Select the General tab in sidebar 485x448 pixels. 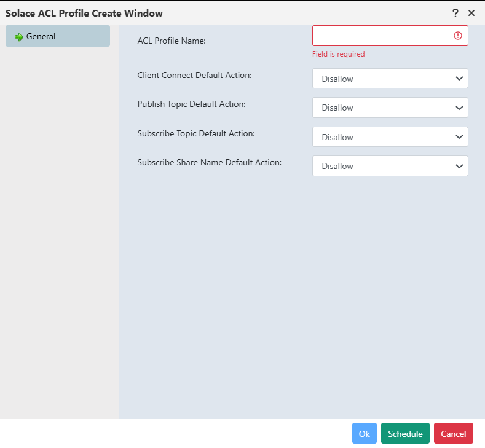coord(58,36)
